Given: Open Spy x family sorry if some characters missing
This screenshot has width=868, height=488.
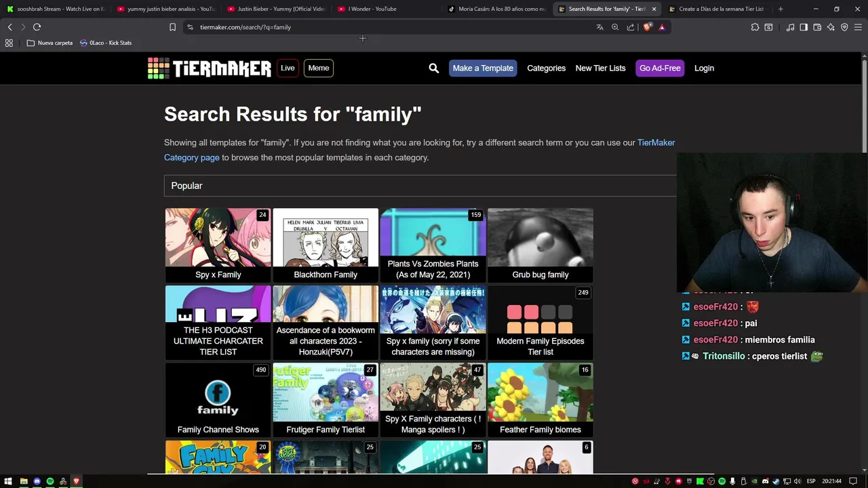Looking at the screenshot, I should 433,323.
